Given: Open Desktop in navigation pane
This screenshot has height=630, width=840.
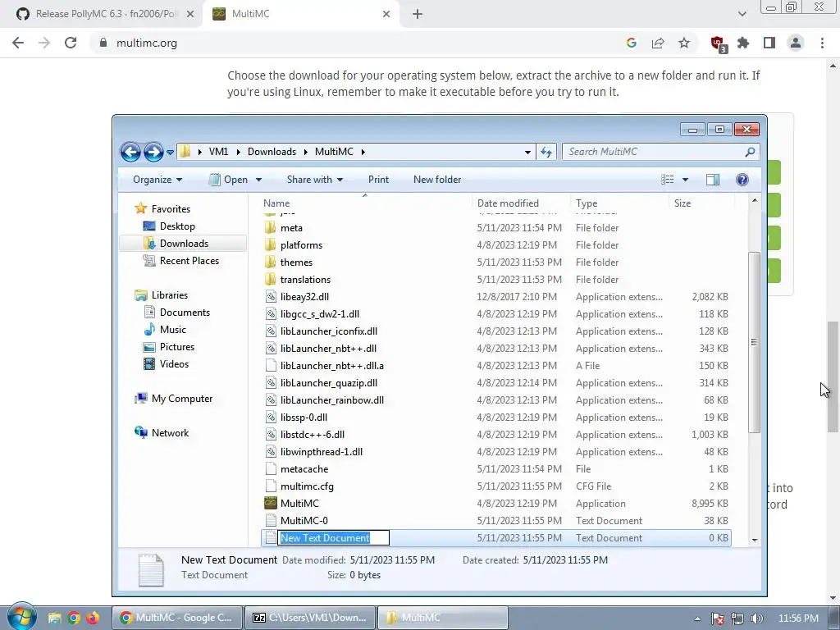Looking at the screenshot, I should pos(177,226).
